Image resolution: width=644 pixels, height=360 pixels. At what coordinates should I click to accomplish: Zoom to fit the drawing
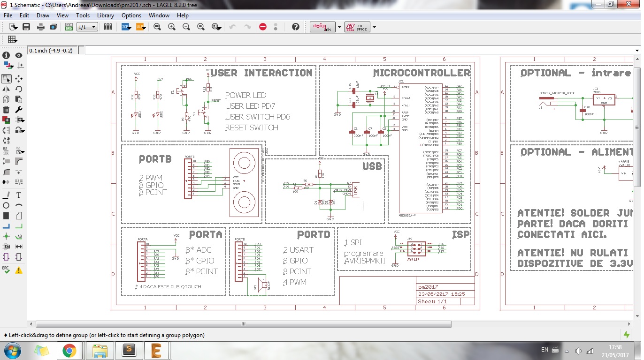click(157, 27)
